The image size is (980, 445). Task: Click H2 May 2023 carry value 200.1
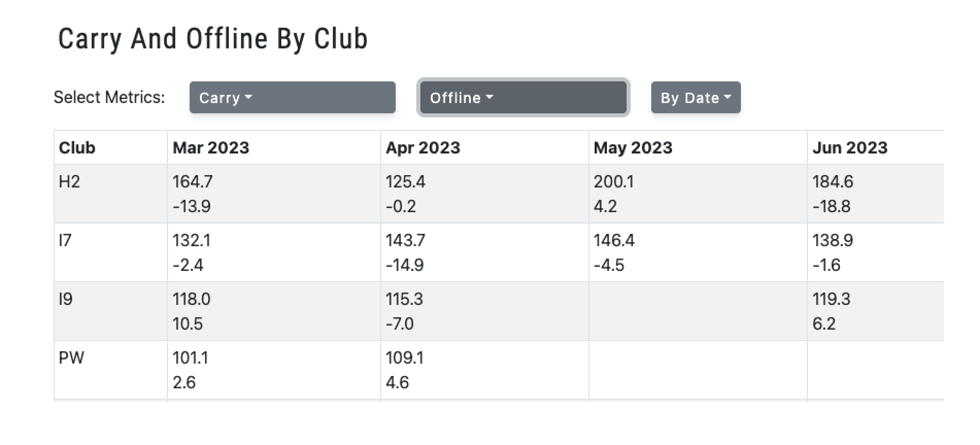coord(614,182)
